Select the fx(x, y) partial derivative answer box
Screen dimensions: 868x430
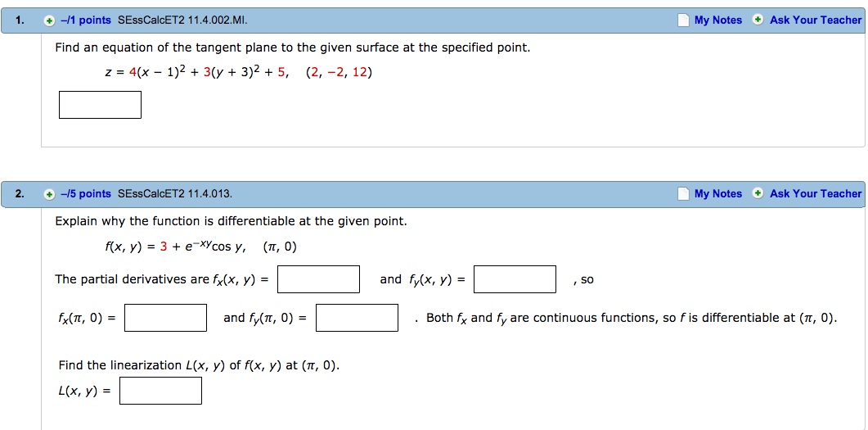click(x=319, y=279)
